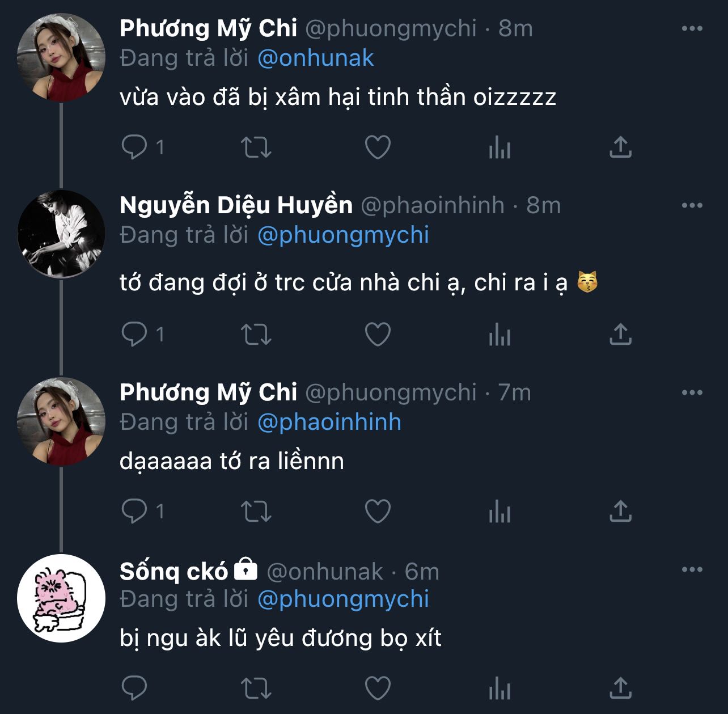Open more options on Phương Mỹ Chi's first tweet

(692, 28)
